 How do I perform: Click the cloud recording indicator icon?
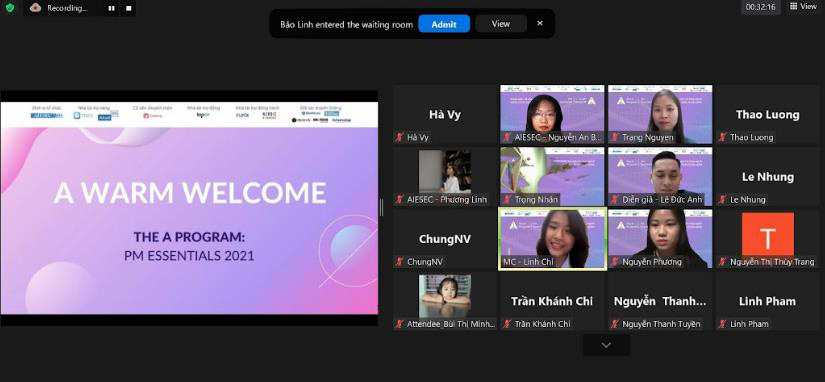pyautogui.click(x=35, y=7)
